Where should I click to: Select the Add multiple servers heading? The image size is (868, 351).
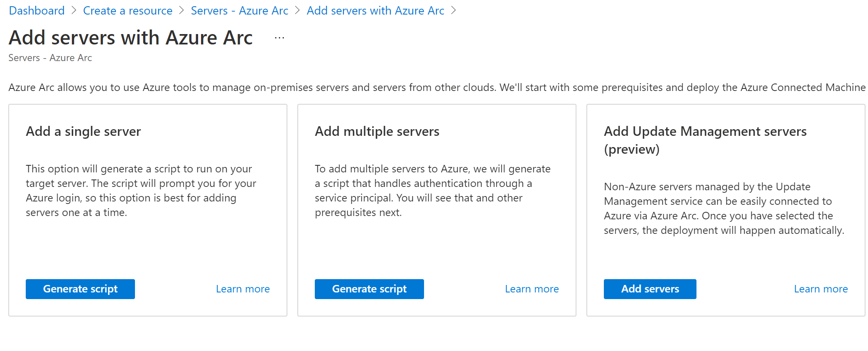pyautogui.click(x=377, y=132)
